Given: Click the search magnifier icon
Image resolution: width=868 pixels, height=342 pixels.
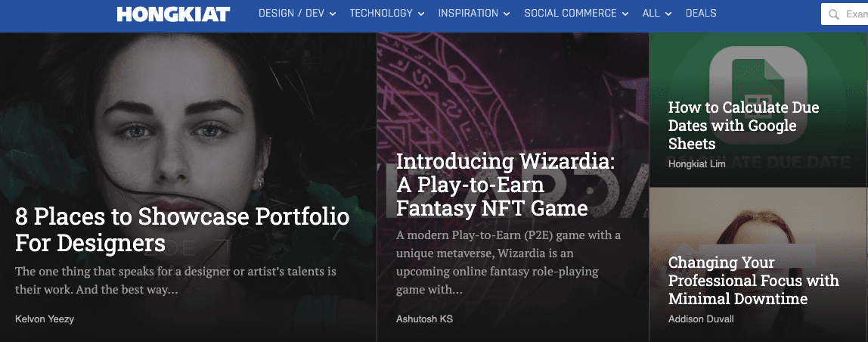Looking at the screenshot, I should click(834, 14).
